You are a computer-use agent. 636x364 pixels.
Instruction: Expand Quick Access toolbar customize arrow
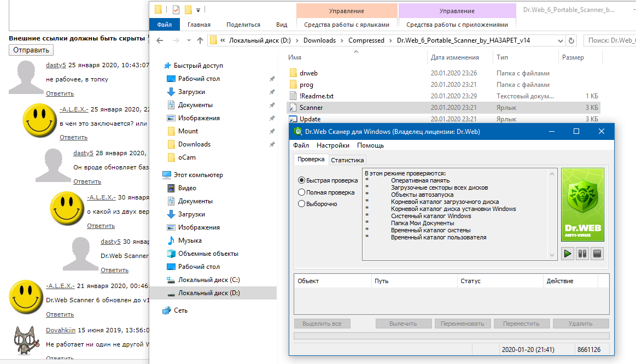[198, 10]
